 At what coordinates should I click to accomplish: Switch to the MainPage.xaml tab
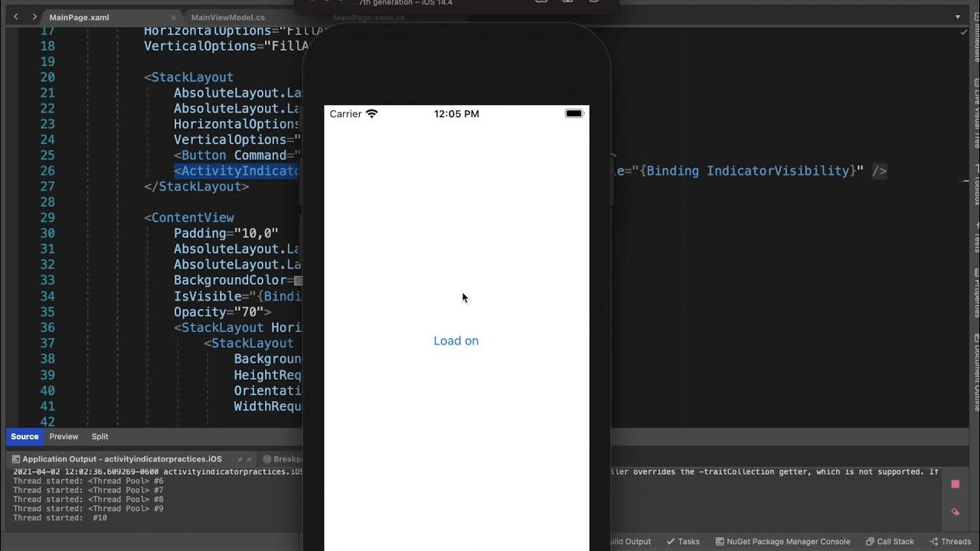[x=79, y=18]
